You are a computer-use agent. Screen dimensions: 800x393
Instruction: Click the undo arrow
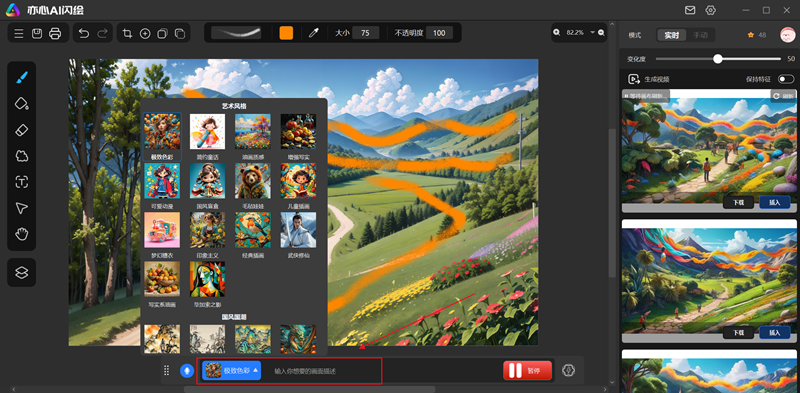[x=84, y=33]
